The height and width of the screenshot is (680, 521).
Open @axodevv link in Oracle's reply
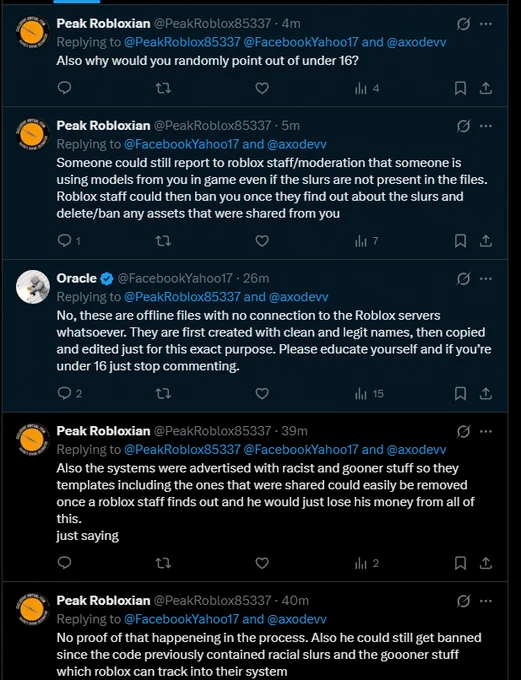[298, 297]
